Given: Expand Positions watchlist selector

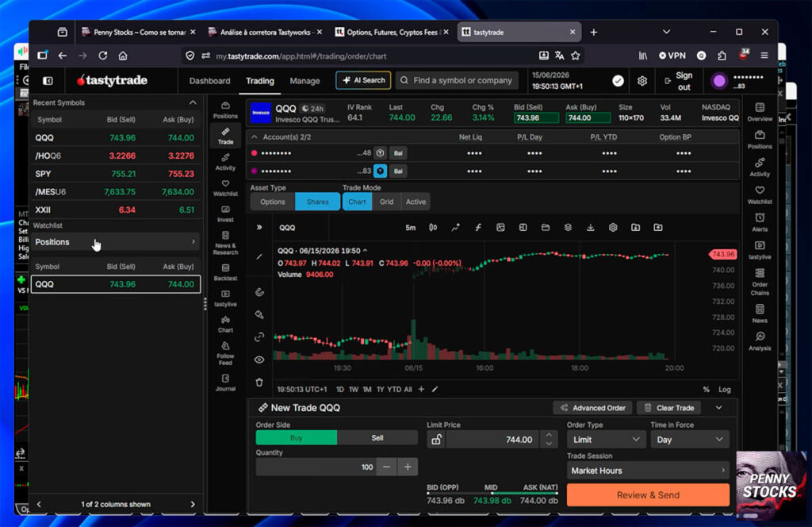Looking at the screenshot, I should click(115, 242).
